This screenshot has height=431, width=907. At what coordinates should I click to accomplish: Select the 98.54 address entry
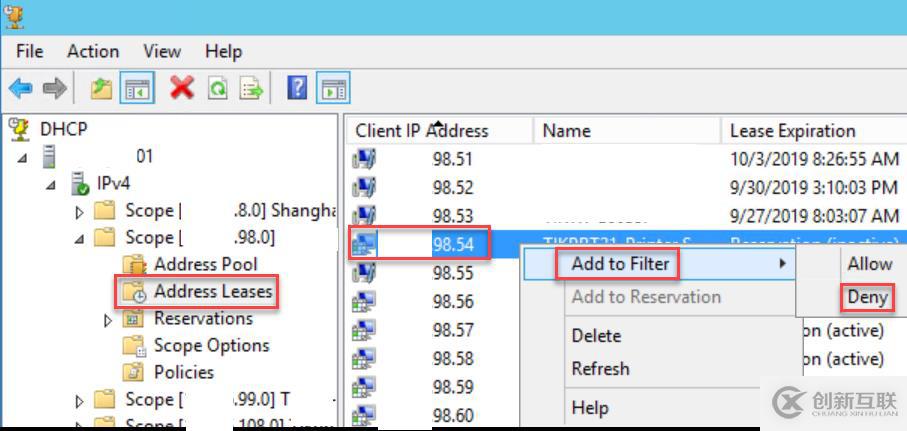pyautogui.click(x=453, y=244)
